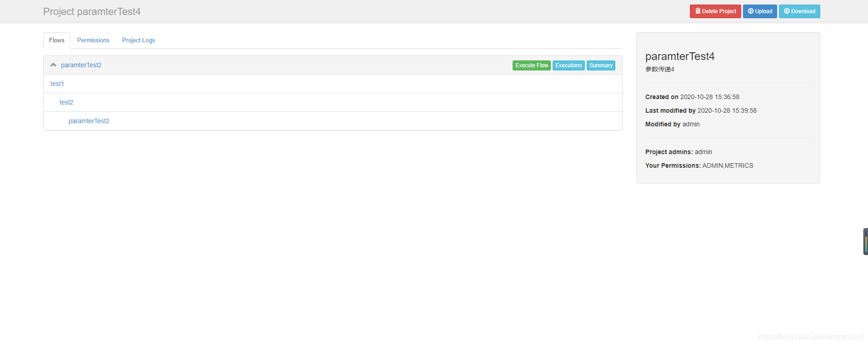Click the side handle on right edge

click(x=866, y=241)
